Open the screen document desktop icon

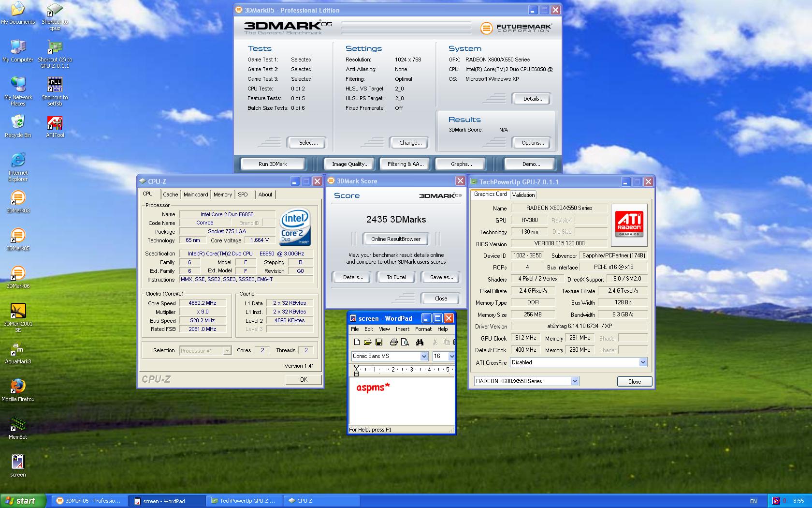coord(18,466)
